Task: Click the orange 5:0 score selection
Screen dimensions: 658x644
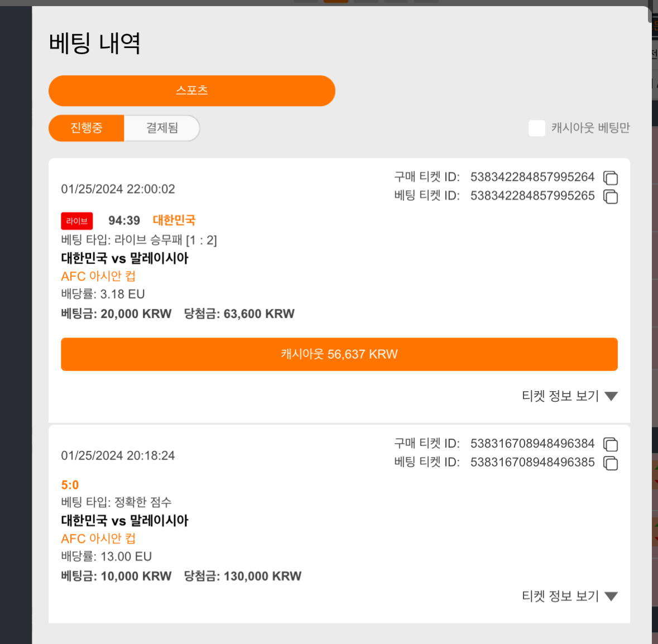Action: (x=70, y=485)
